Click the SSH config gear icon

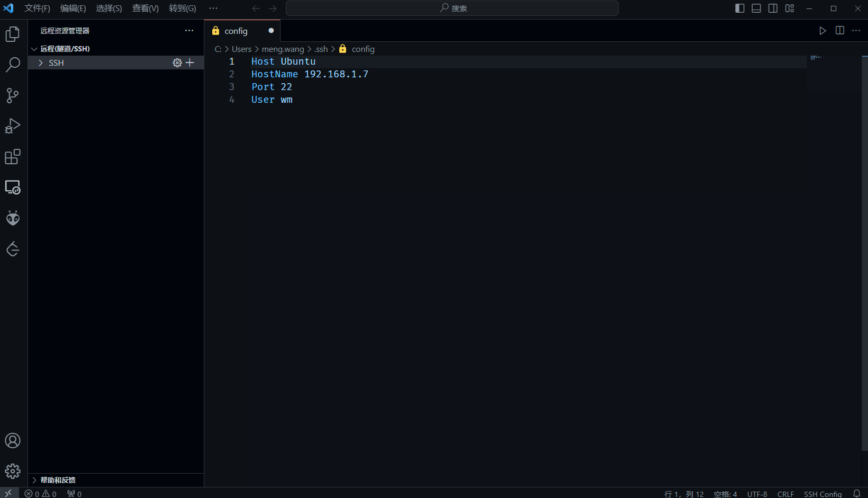(x=177, y=63)
